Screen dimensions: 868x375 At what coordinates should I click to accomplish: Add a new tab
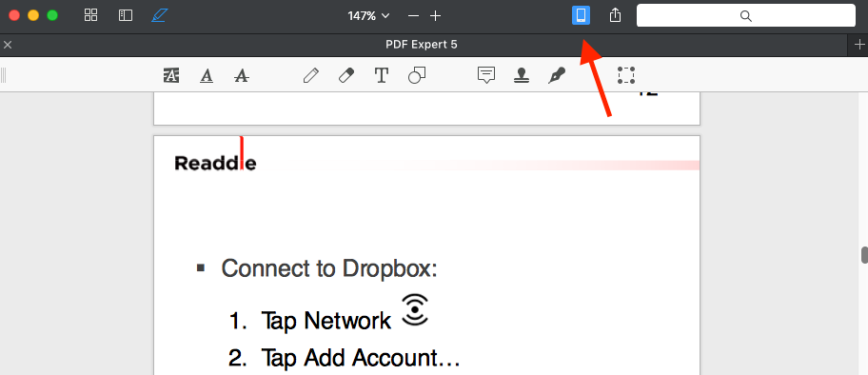pyautogui.click(x=859, y=45)
